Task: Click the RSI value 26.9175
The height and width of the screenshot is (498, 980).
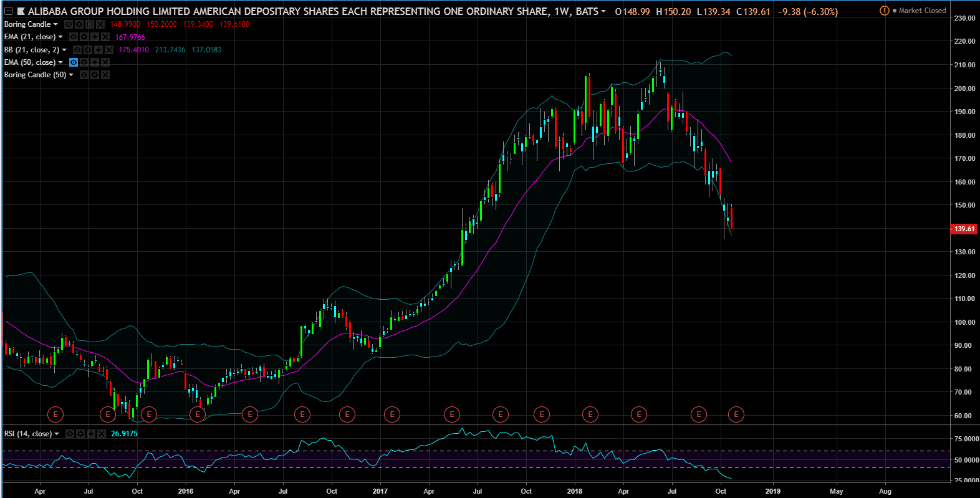Action: [124, 434]
